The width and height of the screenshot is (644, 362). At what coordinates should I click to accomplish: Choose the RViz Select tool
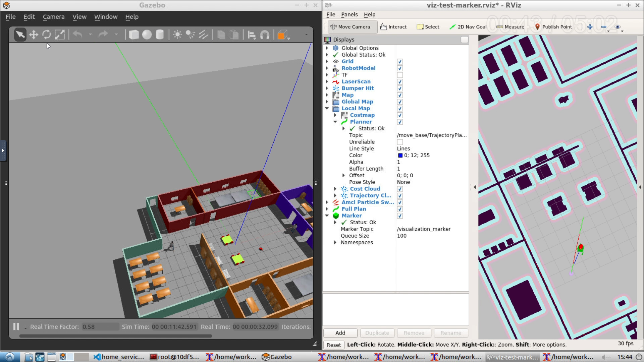(x=428, y=27)
